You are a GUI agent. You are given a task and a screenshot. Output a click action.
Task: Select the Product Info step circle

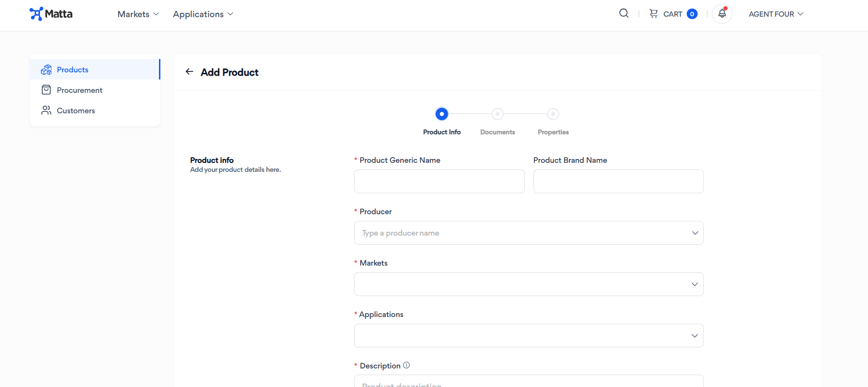click(442, 114)
